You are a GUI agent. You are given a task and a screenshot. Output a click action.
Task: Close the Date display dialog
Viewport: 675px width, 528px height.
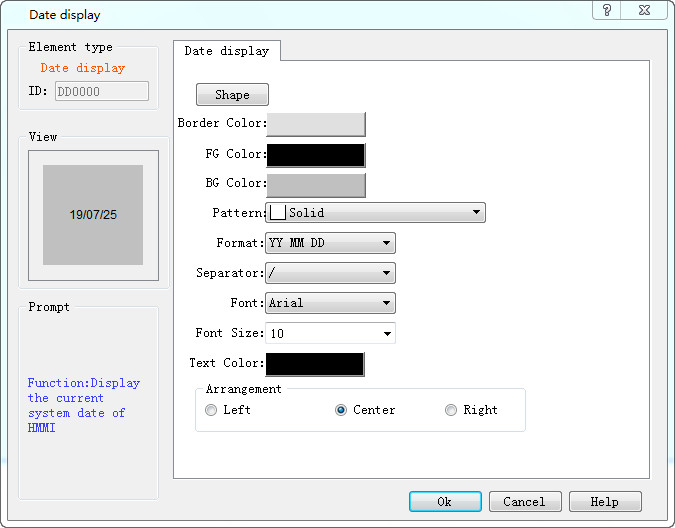(x=644, y=10)
